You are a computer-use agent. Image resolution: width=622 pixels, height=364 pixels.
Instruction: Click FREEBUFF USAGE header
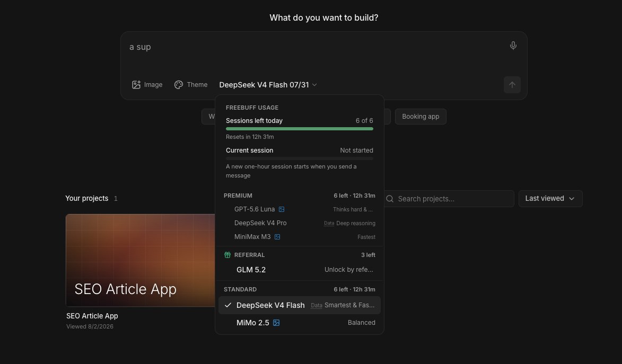[x=252, y=108]
